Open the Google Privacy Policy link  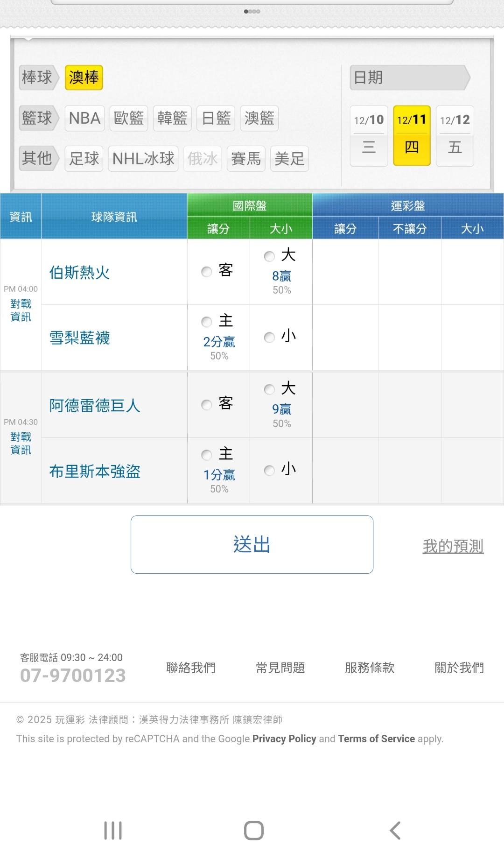coord(284,739)
